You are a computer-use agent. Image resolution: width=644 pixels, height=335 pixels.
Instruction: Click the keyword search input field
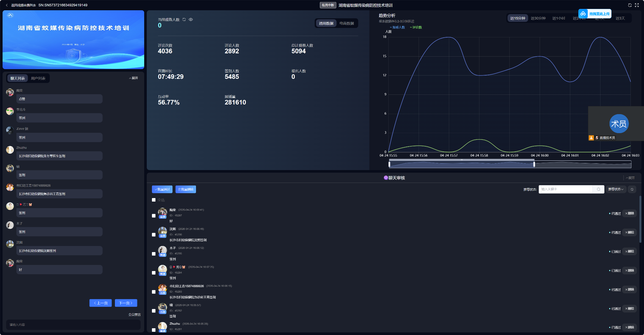tap(565, 189)
